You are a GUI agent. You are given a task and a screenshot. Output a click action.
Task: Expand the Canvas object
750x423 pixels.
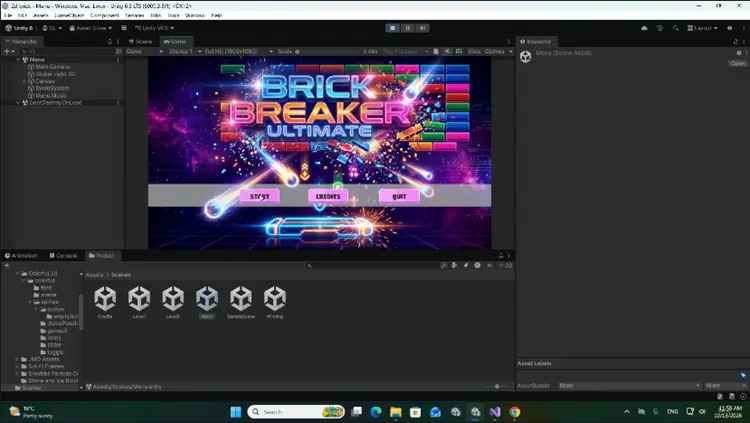(24, 81)
